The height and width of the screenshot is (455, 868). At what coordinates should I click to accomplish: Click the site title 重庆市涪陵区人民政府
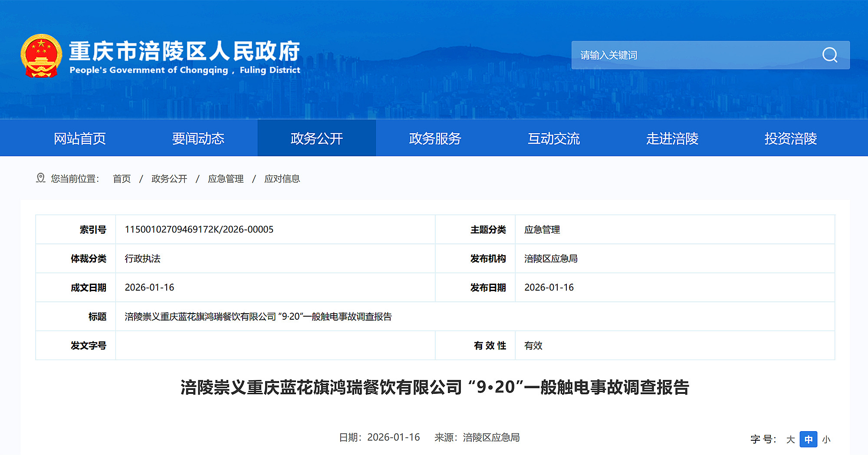(x=184, y=51)
